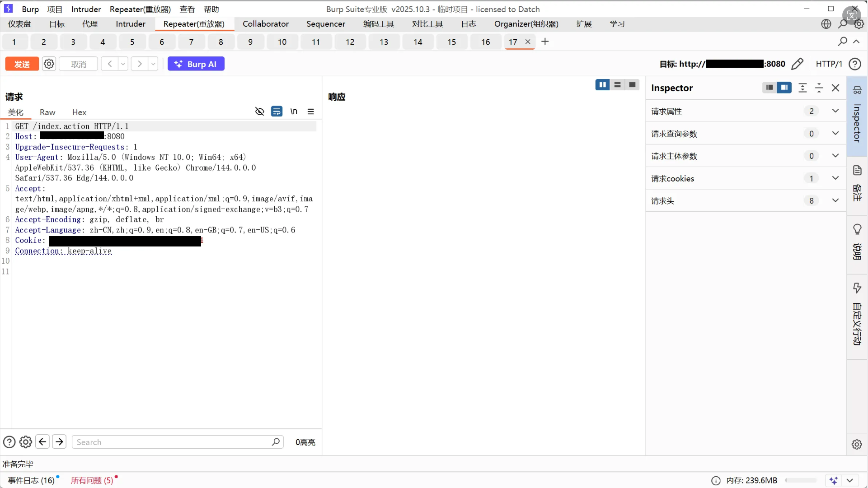This screenshot has height=488, width=868.
Task: Click the memory usage bar
Action: point(801,480)
